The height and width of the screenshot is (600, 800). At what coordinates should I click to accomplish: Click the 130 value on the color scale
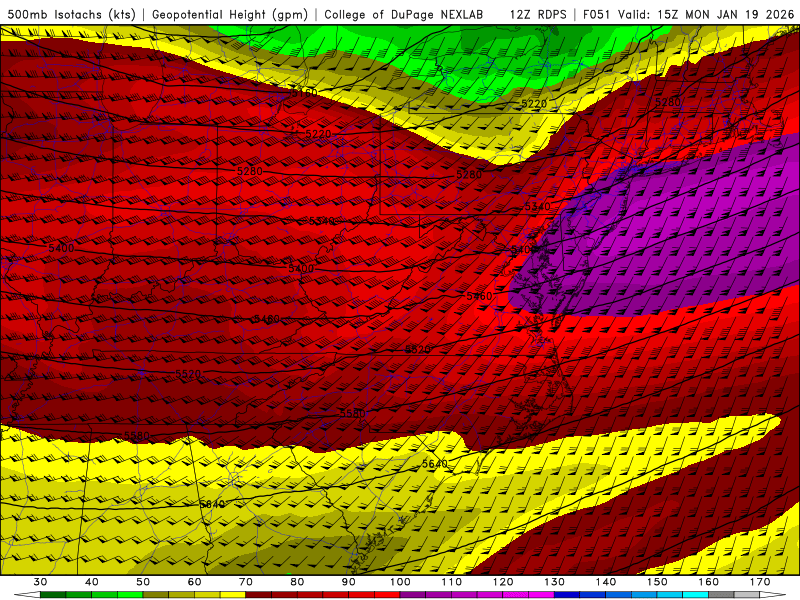555,582
